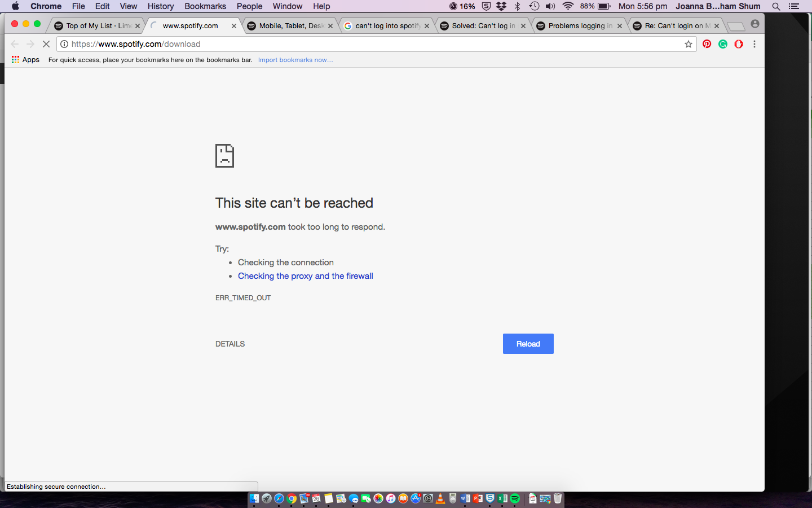The height and width of the screenshot is (508, 812).
Task: Open Spotify from the Dock
Action: pos(515,498)
